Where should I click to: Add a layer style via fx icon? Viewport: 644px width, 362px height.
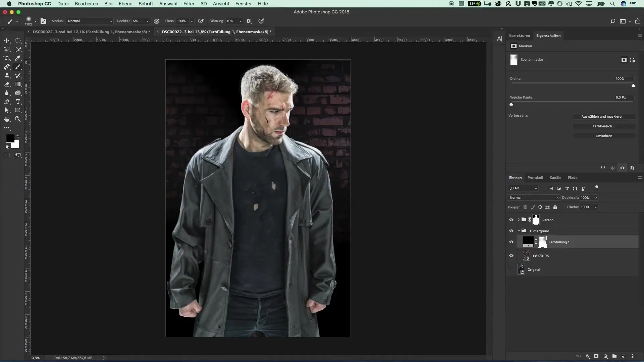tap(587, 356)
